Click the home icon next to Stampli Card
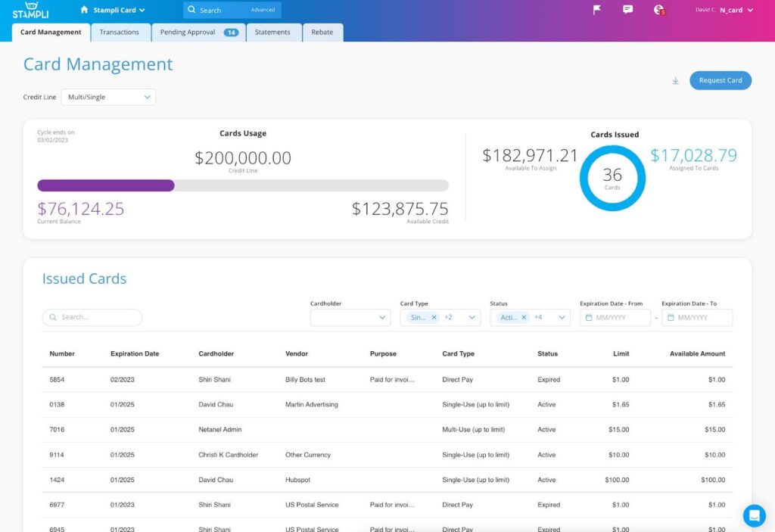Image resolution: width=775 pixels, height=532 pixels. click(x=83, y=10)
